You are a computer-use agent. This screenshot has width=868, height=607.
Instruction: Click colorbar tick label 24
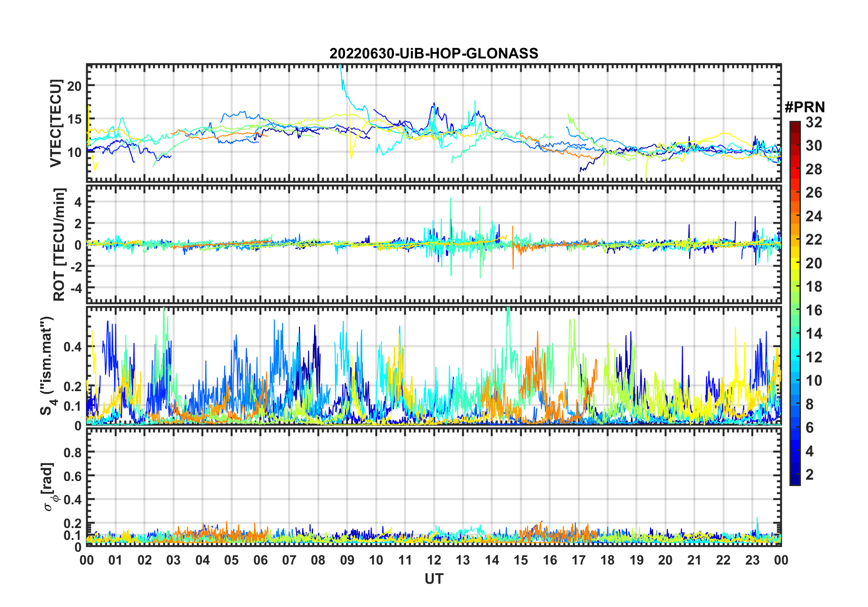coord(814,216)
